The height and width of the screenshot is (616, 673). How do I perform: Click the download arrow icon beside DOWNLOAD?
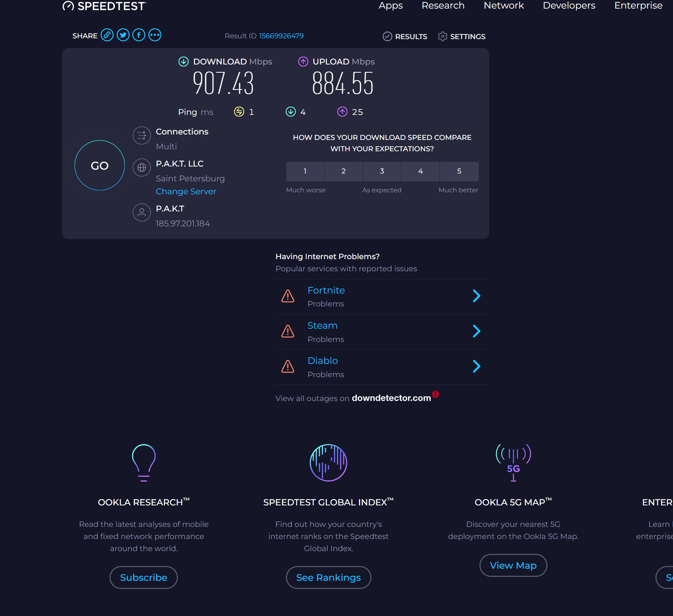(x=183, y=62)
